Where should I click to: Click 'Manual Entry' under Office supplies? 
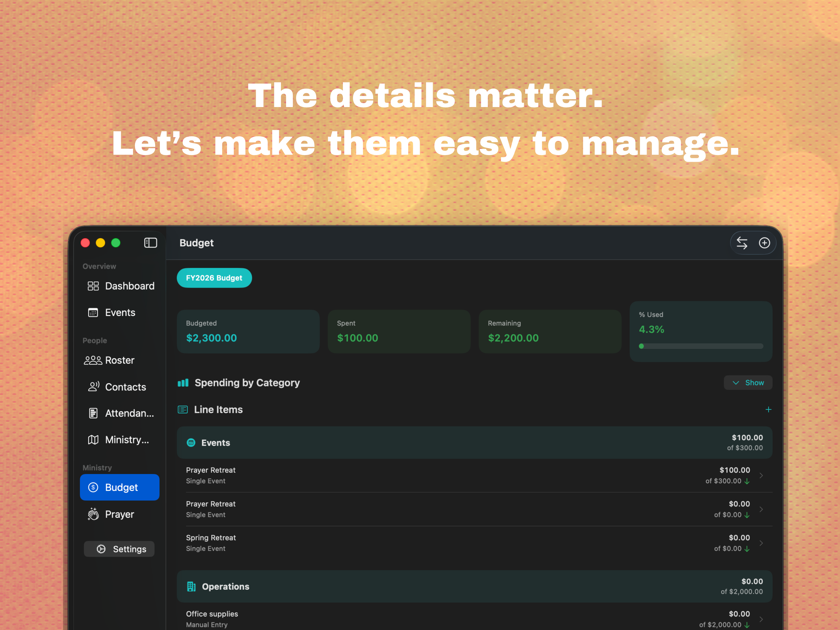tap(207, 625)
